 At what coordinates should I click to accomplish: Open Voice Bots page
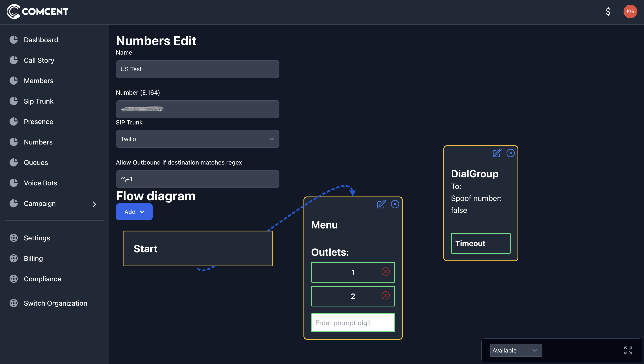tap(40, 183)
